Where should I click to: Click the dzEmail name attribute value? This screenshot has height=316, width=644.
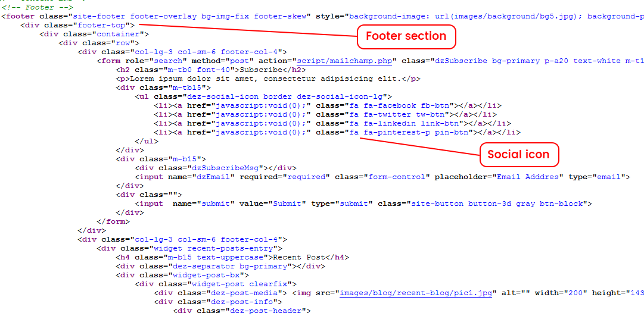[x=211, y=177]
